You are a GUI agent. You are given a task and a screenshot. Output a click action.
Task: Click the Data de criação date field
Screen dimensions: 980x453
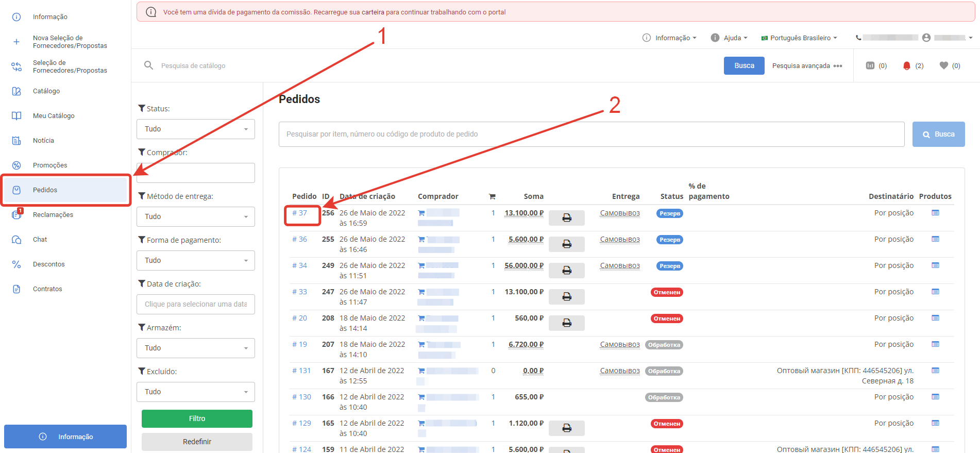coord(196,304)
